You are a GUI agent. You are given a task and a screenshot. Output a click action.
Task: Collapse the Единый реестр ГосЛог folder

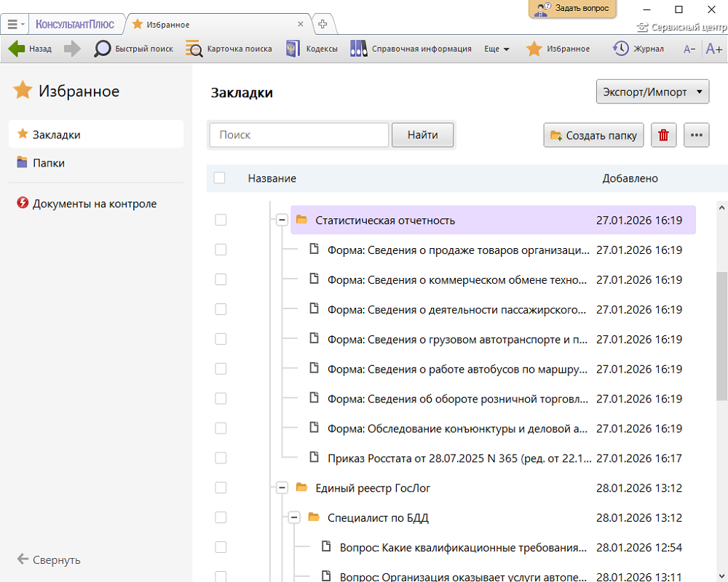[282, 487]
